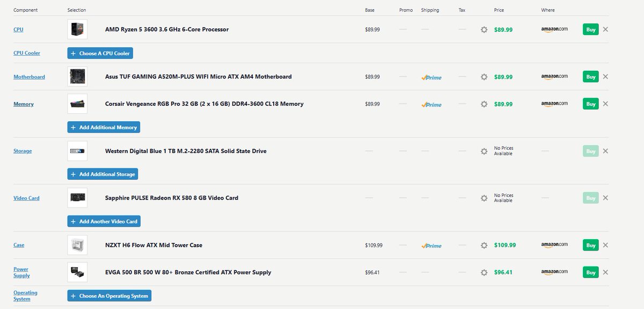Open the Corsair Vengeance RGB Pro thumbnail
This screenshot has height=309, width=644.
click(77, 104)
